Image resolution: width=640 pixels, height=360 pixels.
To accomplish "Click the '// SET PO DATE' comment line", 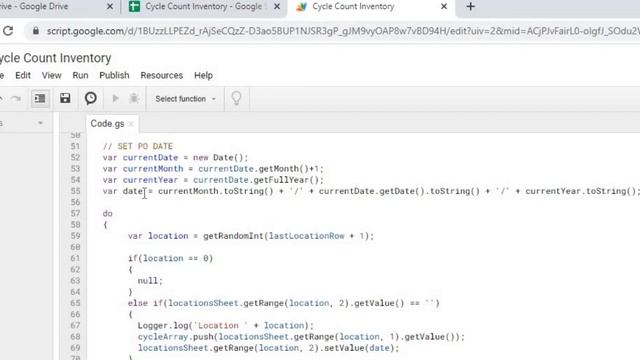I will 138,146.
